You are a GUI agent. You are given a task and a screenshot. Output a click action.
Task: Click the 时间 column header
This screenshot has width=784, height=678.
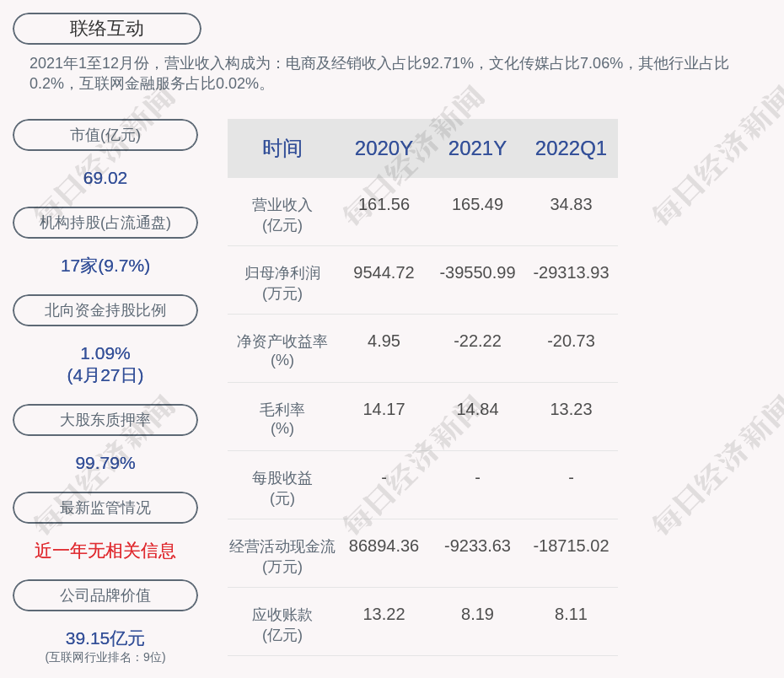282,148
